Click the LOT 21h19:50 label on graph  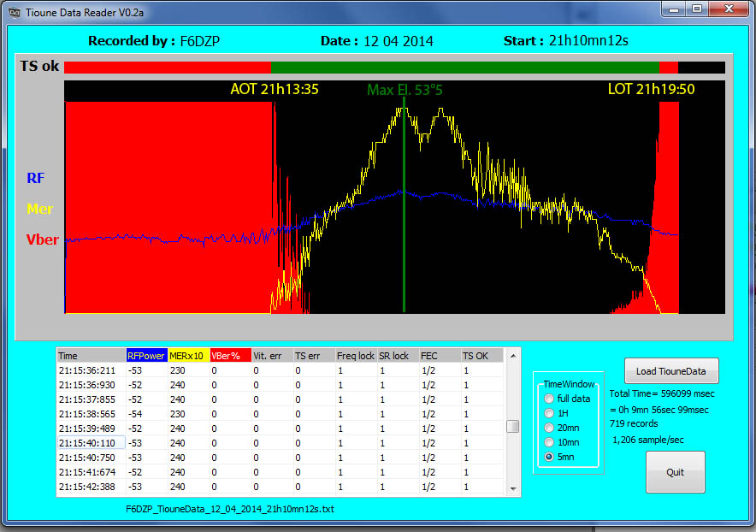tap(652, 89)
